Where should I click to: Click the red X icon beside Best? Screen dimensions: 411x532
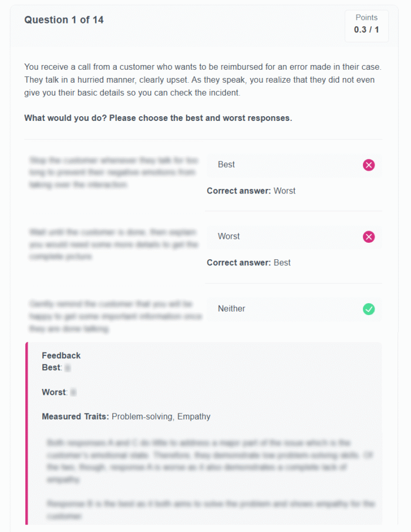tap(369, 165)
